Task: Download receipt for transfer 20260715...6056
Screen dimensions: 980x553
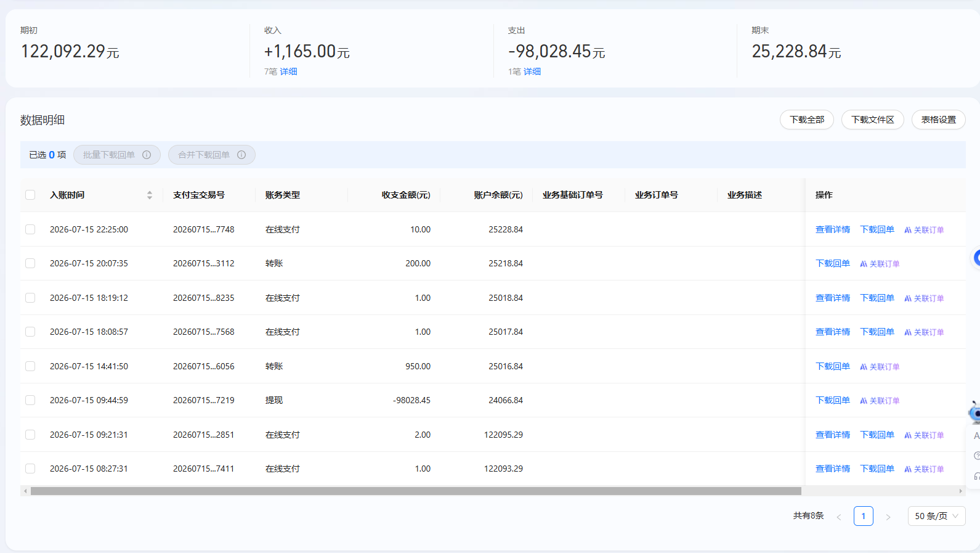Action: coord(833,366)
